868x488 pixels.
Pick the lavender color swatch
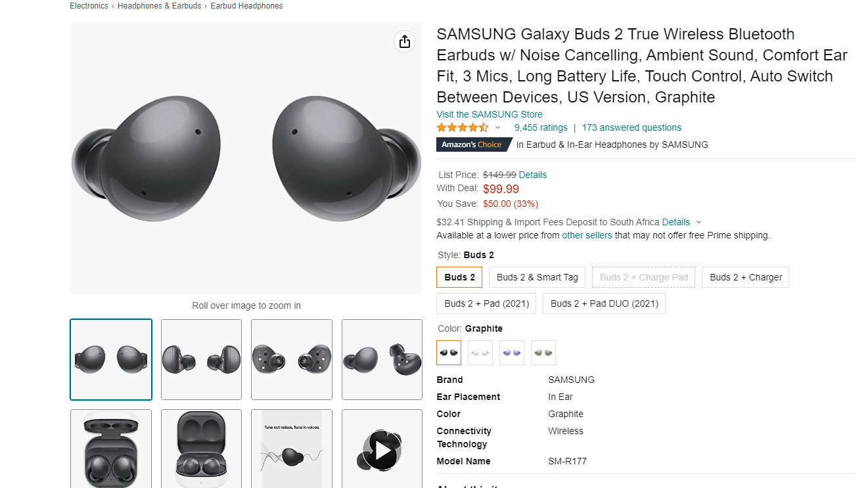tap(512, 353)
